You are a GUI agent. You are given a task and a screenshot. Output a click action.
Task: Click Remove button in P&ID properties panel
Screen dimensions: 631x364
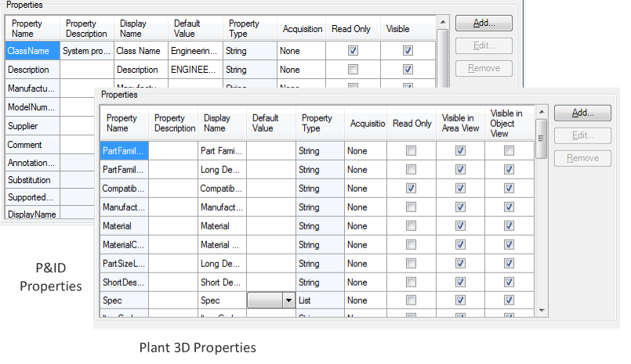(484, 69)
